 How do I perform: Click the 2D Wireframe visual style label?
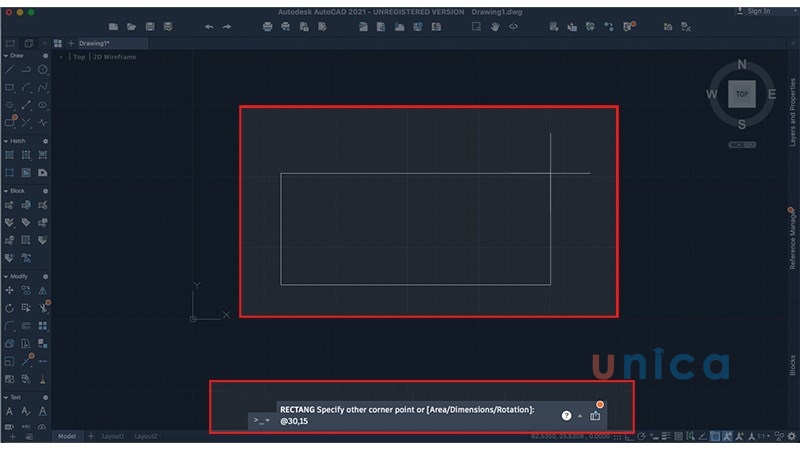coord(115,57)
